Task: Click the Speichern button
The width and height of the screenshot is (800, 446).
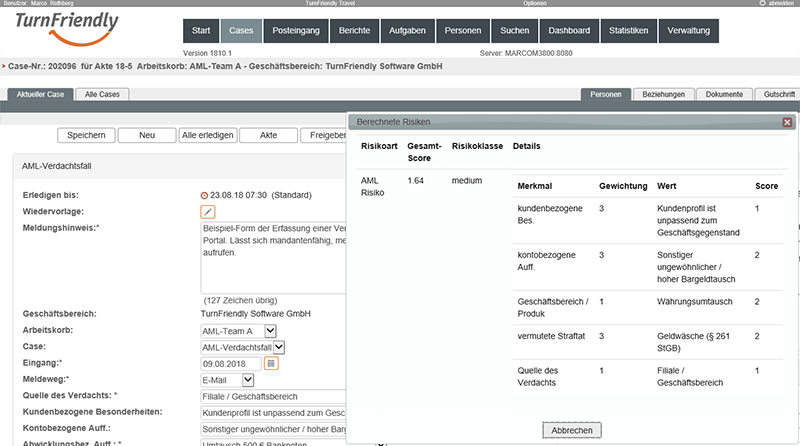Action: (86, 135)
